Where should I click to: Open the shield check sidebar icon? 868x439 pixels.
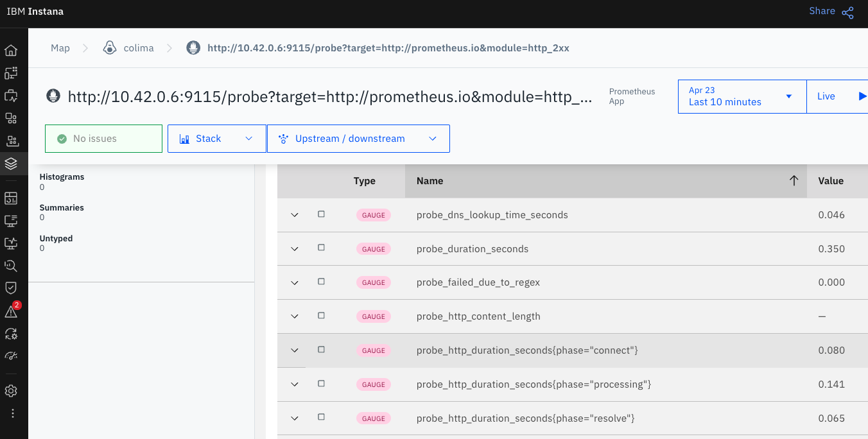(11, 288)
